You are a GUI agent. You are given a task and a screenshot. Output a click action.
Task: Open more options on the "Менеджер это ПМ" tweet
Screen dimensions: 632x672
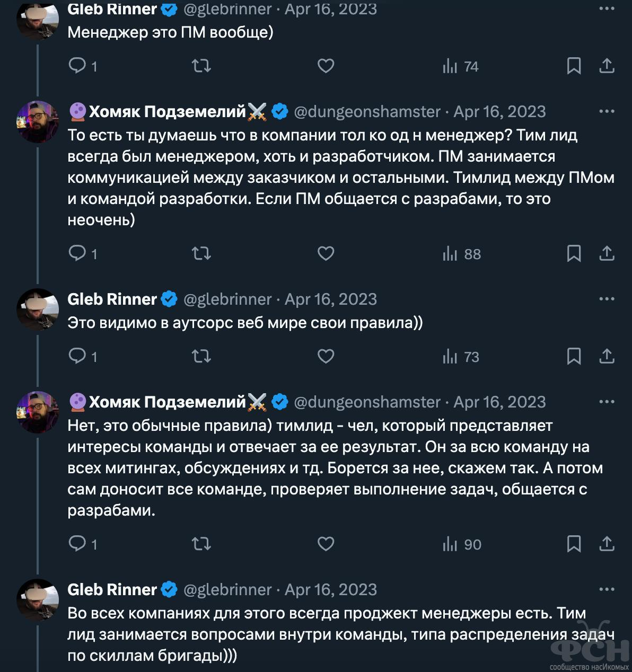[607, 9]
